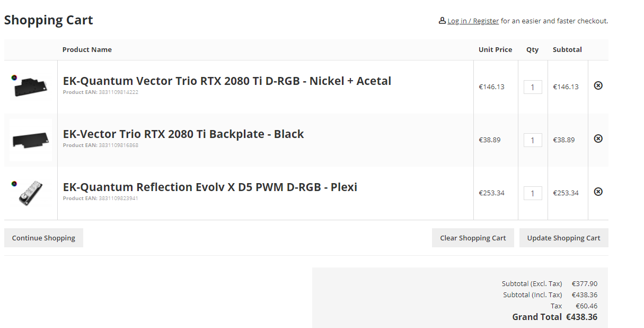Open the Reflection Evolv X D5 thumbnail
644x328 pixels.
point(32,195)
